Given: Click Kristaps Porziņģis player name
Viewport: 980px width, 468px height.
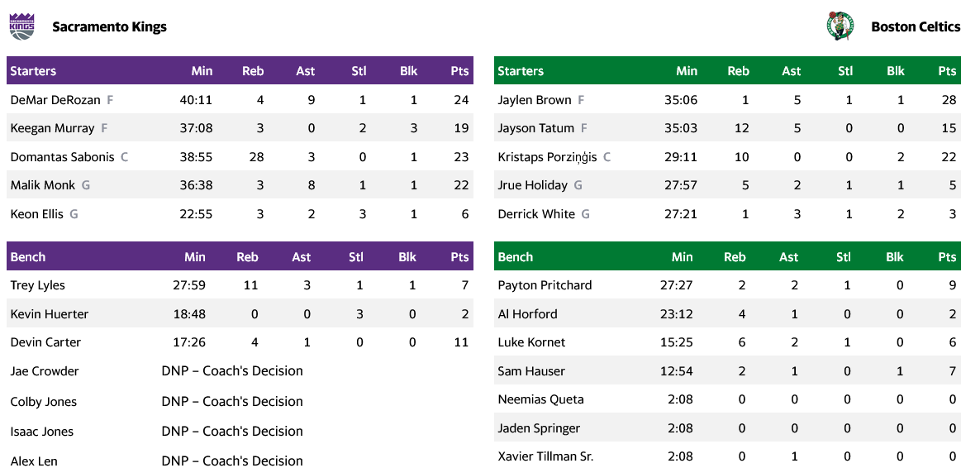Looking at the screenshot, I should (547, 157).
